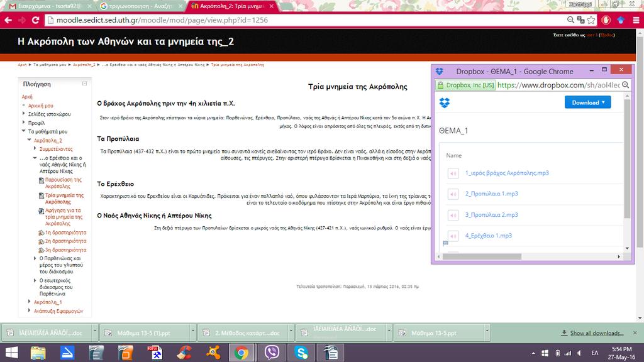Open the Chrome hamburger menu

click(x=636, y=20)
